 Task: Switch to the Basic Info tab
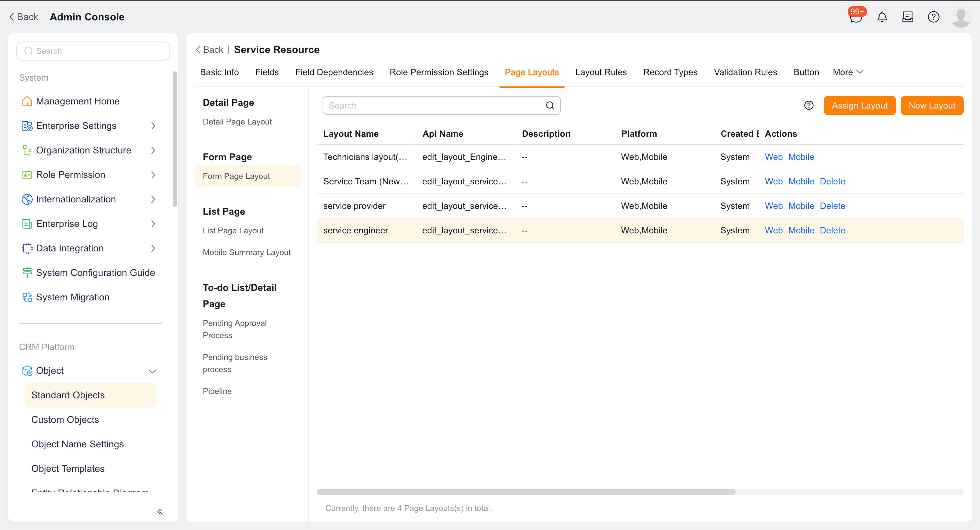pyautogui.click(x=219, y=72)
